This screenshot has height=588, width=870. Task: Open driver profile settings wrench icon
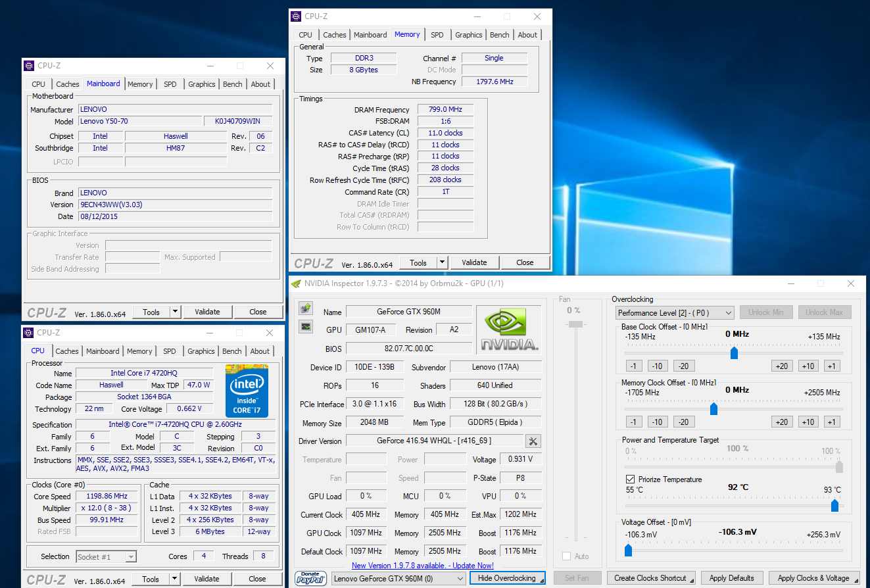[533, 441]
